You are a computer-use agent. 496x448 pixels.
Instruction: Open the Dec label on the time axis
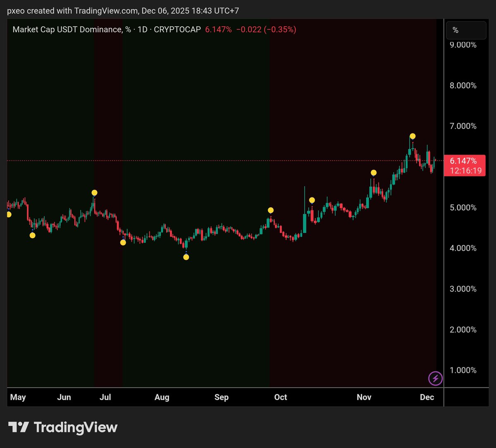pos(427,397)
